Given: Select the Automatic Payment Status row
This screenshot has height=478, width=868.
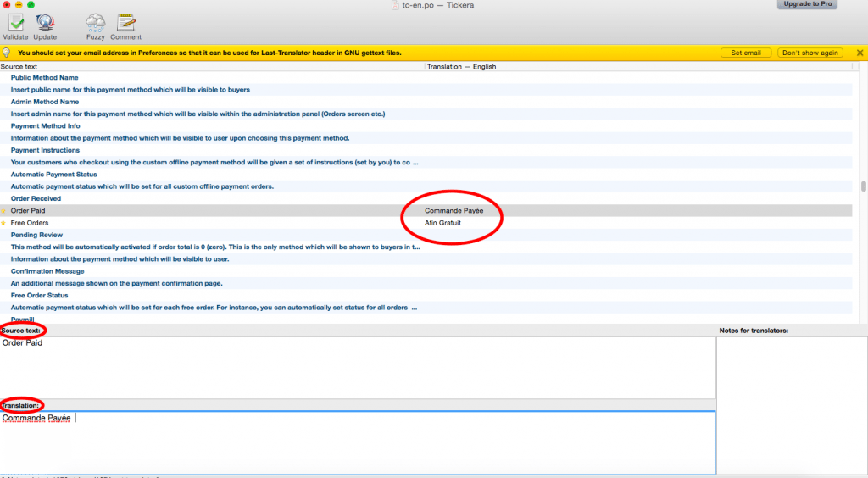Looking at the screenshot, I should coord(426,175).
